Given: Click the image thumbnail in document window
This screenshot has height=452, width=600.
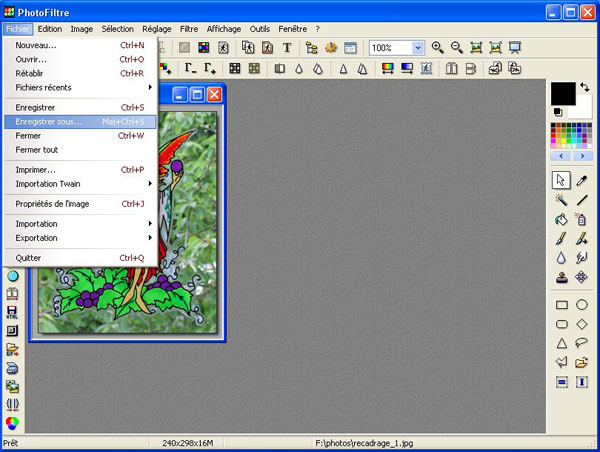Looking at the screenshot, I should point(127,222).
